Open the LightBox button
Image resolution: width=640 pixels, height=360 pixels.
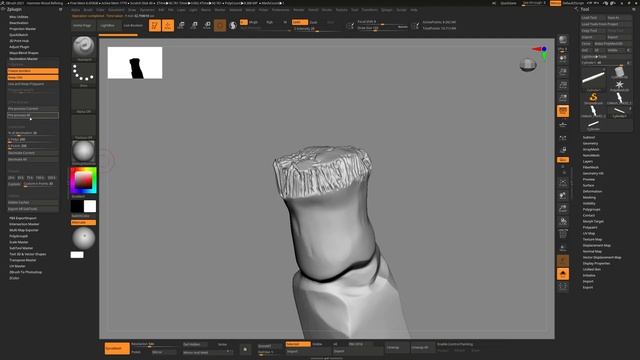click(x=108, y=25)
